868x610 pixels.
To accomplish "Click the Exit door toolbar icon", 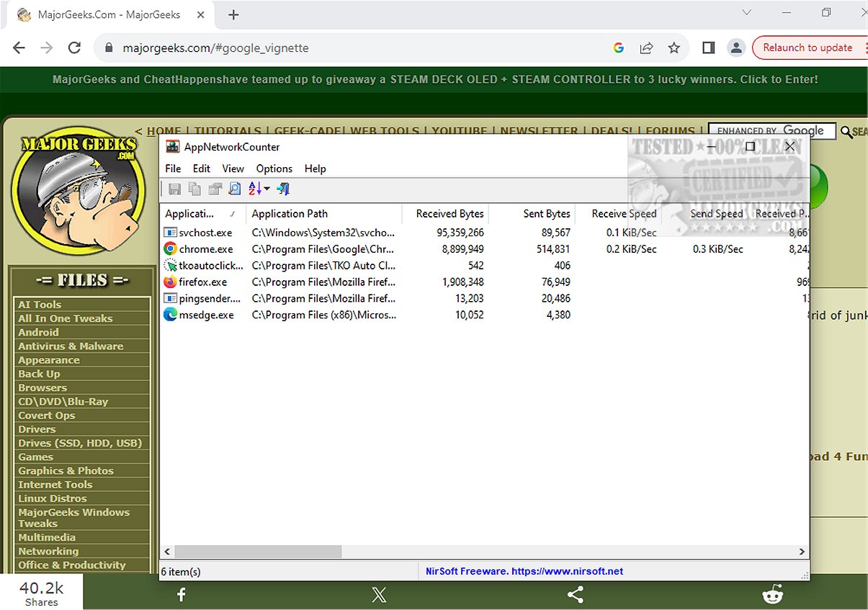I will [x=283, y=189].
